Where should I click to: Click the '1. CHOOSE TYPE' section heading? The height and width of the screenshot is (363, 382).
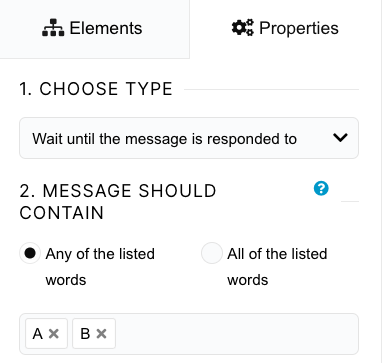click(x=96, y=89)
